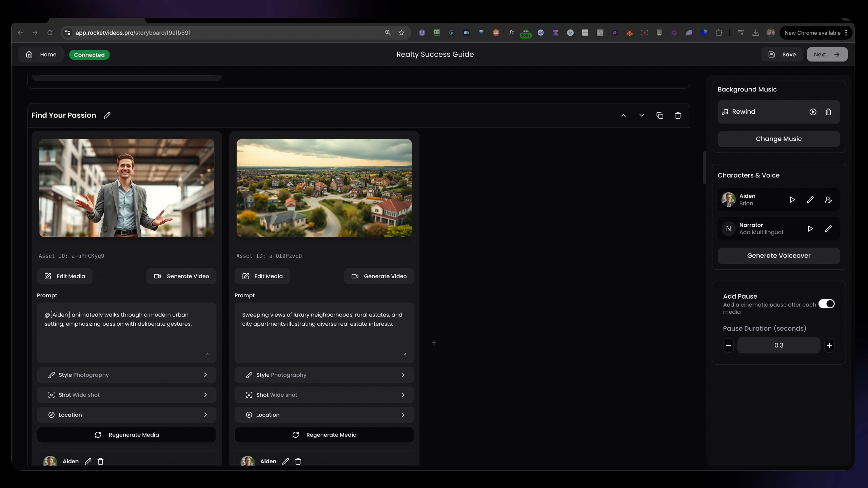This screenshot has width=868, height=488.
Task: Edit the Find Your Passion scene title
Action: (107, 115)
